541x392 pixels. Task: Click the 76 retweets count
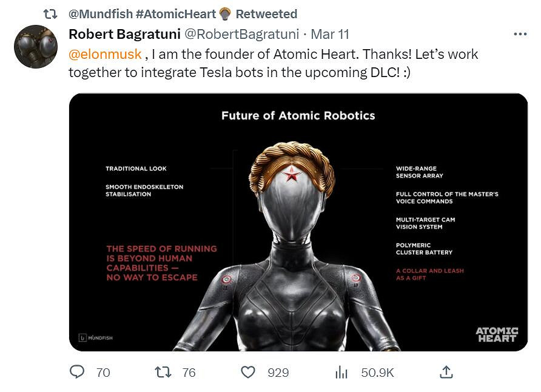189,373
